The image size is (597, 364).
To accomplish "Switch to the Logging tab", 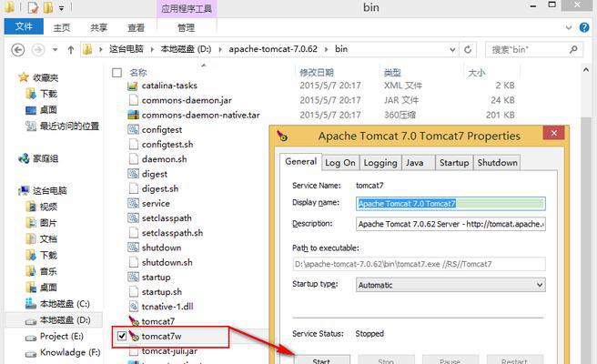I will (x=380, y=163).
